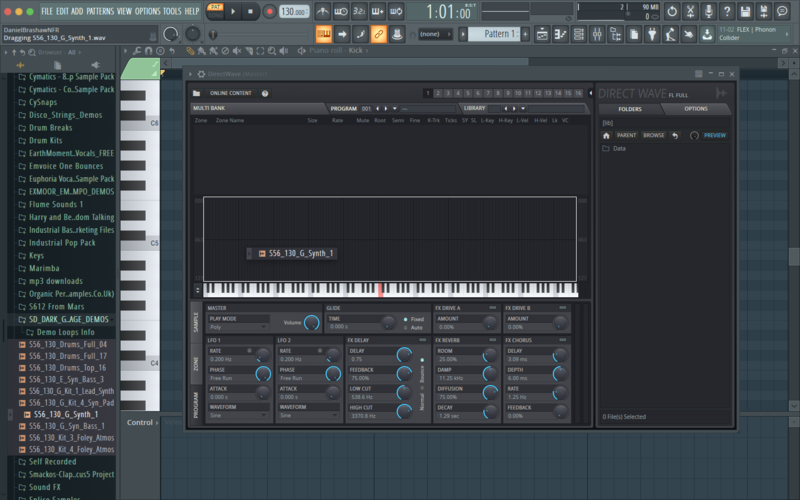This screenshot has height=500, width=800.
Task: Open the Program selector dropdown arrow
Action: [394, 109]
